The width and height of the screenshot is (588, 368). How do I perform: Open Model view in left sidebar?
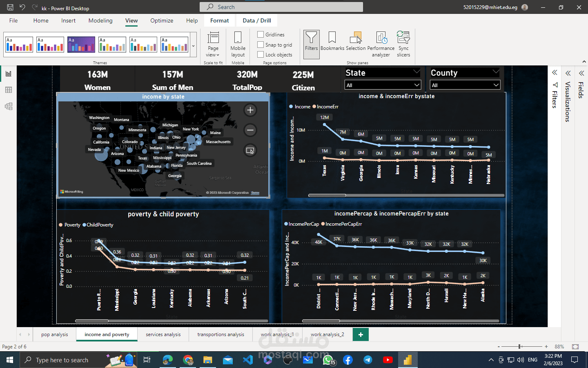tap(9, 106)
